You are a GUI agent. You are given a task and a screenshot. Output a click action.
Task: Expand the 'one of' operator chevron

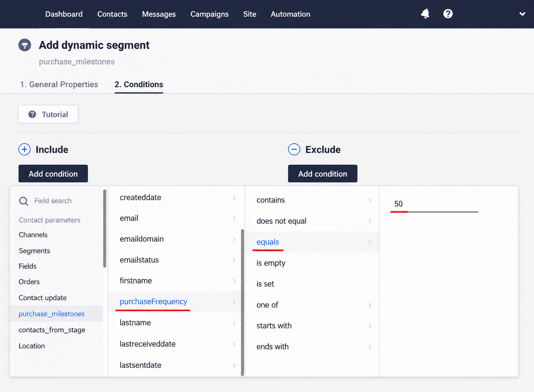click(x=370, y=305)
